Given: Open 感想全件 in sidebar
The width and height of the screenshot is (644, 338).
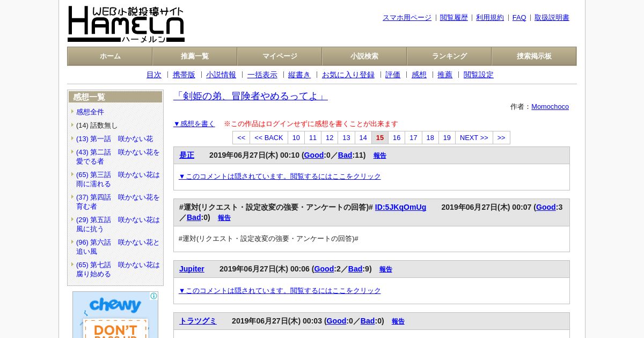Looking at the screenshot, I should [x=90, y=112].
